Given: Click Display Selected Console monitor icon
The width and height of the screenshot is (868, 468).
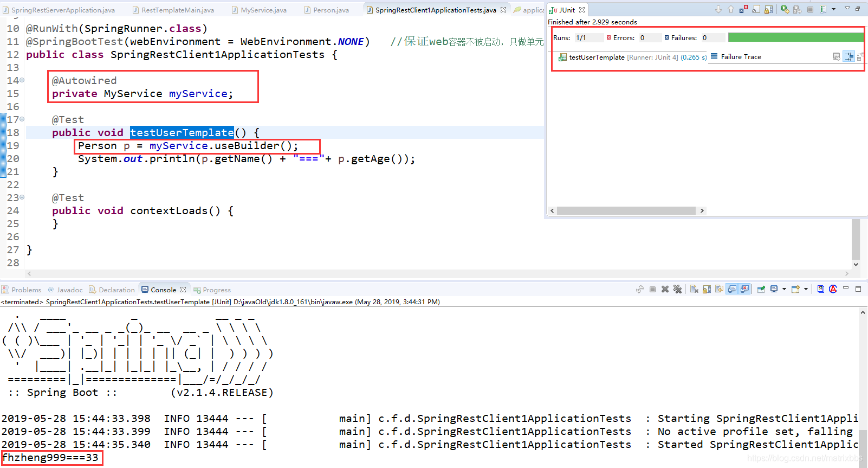Looking at the screenshot, I should (774, 289).
